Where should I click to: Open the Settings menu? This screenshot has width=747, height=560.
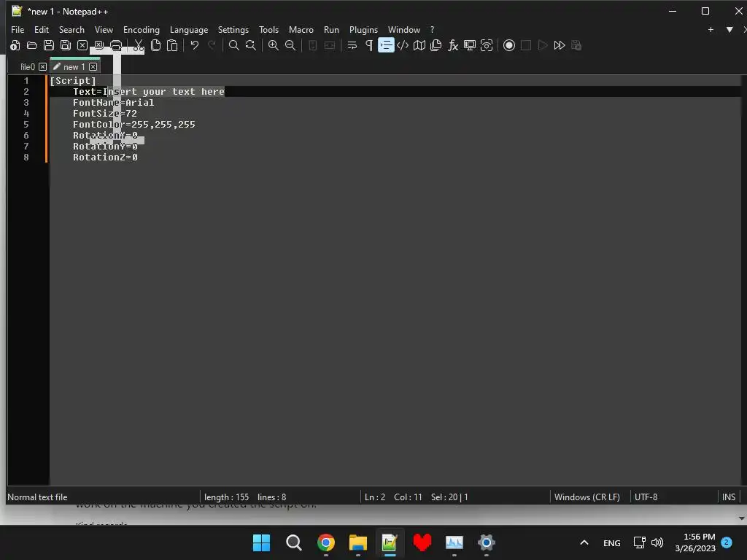coord(233,29)
